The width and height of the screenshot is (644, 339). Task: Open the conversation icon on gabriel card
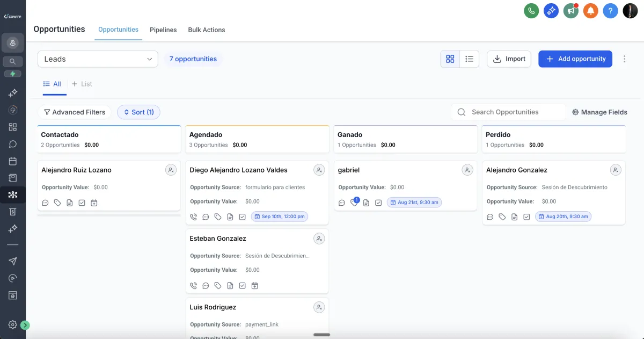pyautogui.click(x=342, y=203)
